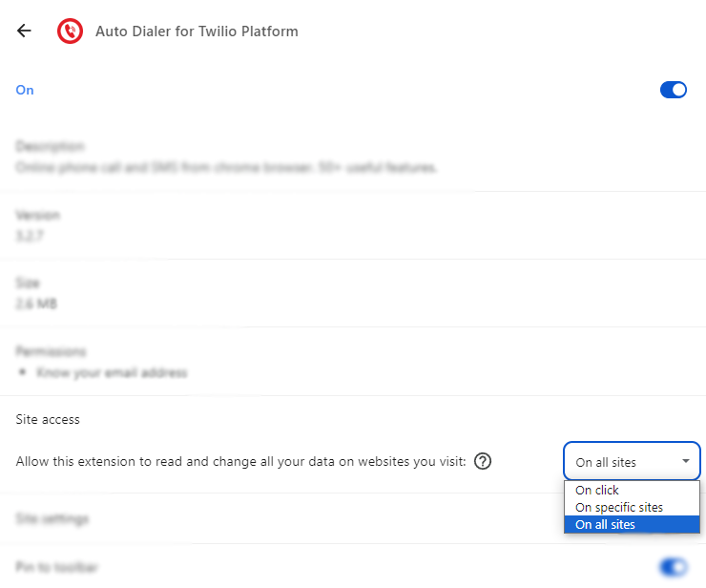This screenshot has height=588, width=706.
Task: Select 'On specific sites' option in list
Action: click(618, 507)
